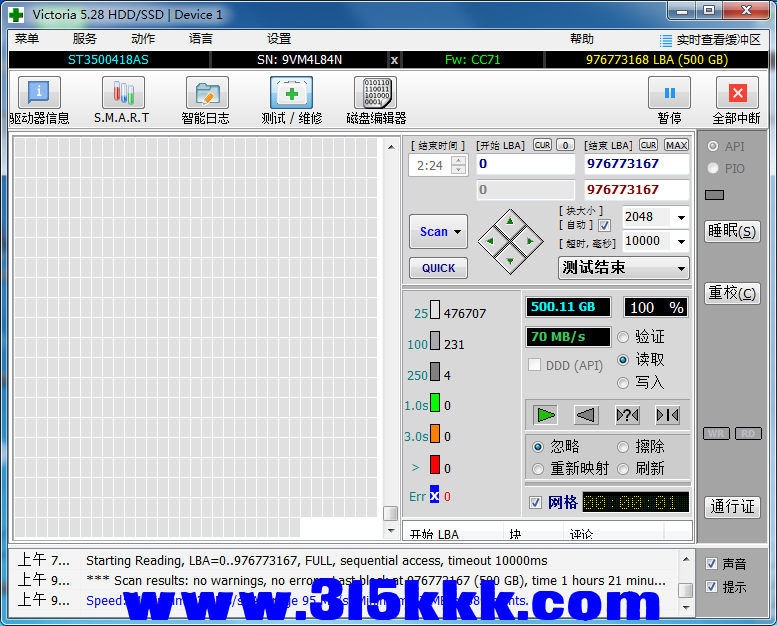Select the 验证 verify radio button

click(623, 337)
